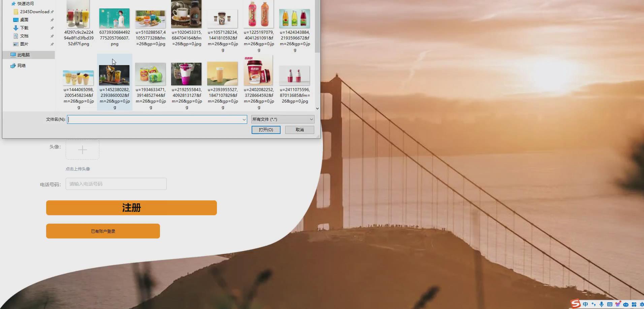Open the 所有文件 (*.*) file type dropdown
Image resolution: width=644 pixels, height=309 pixels.
click(x=283, y=119)
